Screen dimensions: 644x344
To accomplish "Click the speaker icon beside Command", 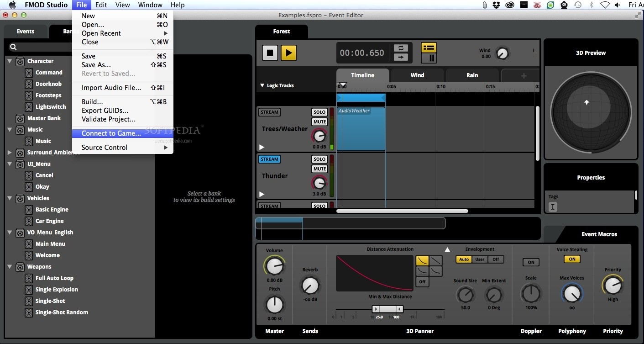I will (29, 73).
